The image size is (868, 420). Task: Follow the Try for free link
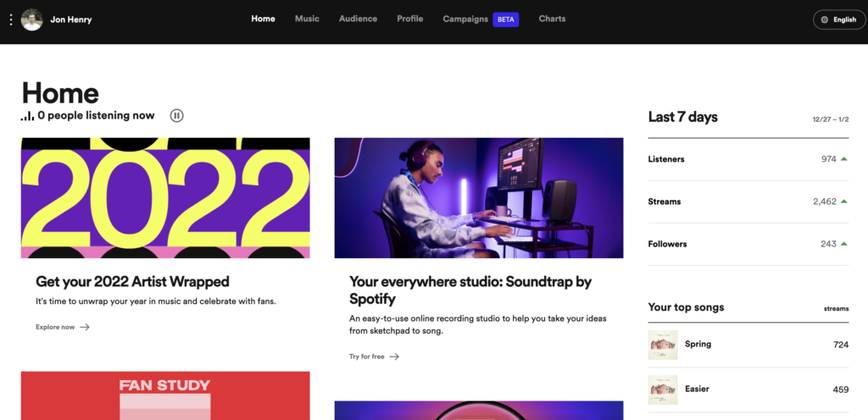tap(374, 357)
